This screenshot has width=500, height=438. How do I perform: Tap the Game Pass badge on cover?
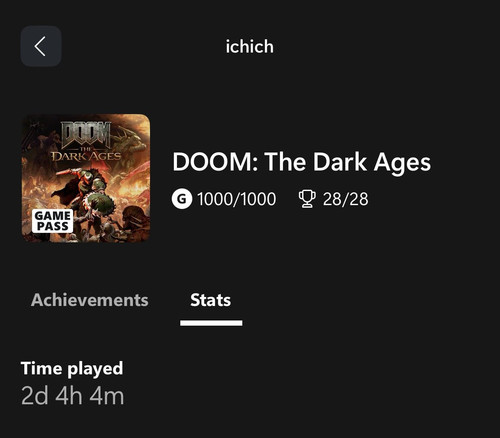point(52,221)
